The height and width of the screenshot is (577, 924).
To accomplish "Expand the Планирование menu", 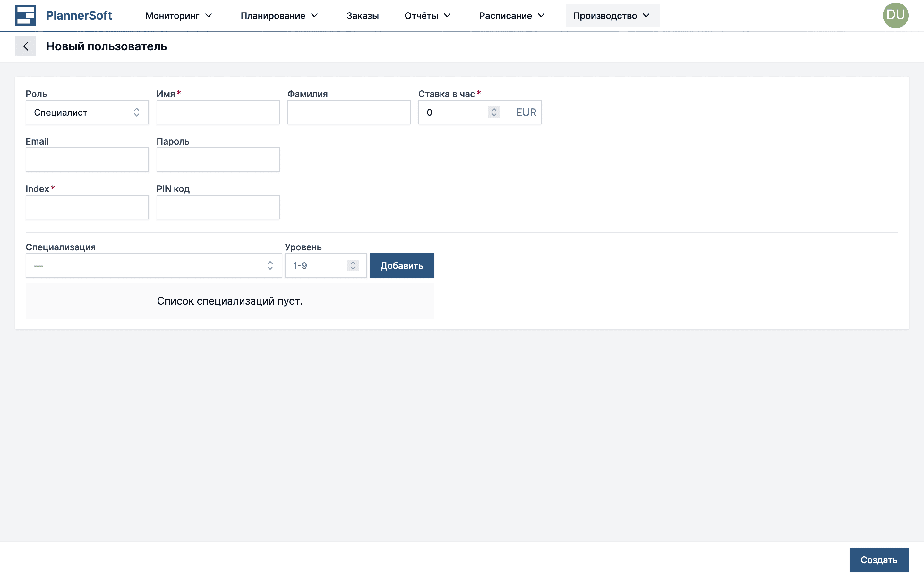I will 279,16.
